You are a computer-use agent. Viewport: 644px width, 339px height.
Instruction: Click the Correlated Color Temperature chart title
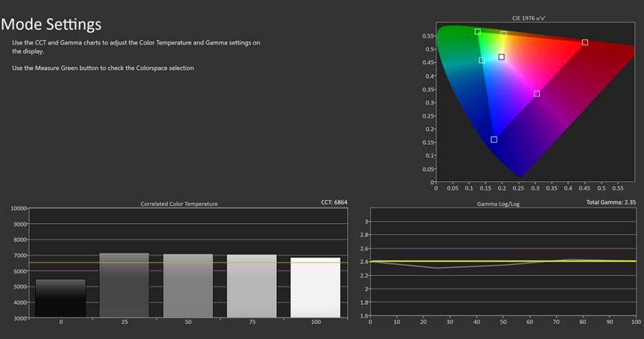179,204
